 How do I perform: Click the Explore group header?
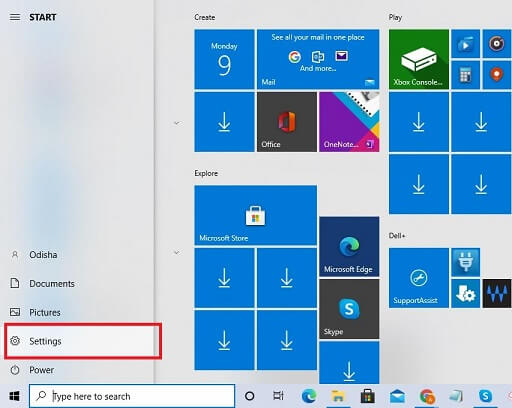click(x=206, y=173)
